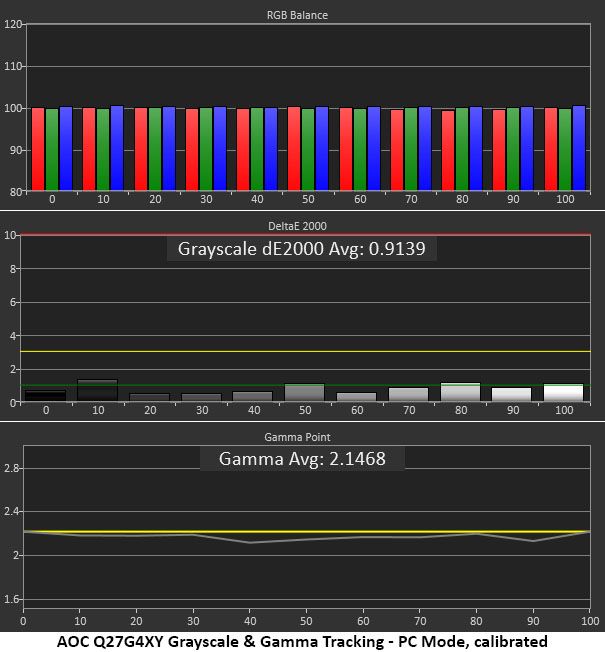605x652 pixels.
Task: Select the DeltaE bar at 10 percent
Action: (98, 390)
